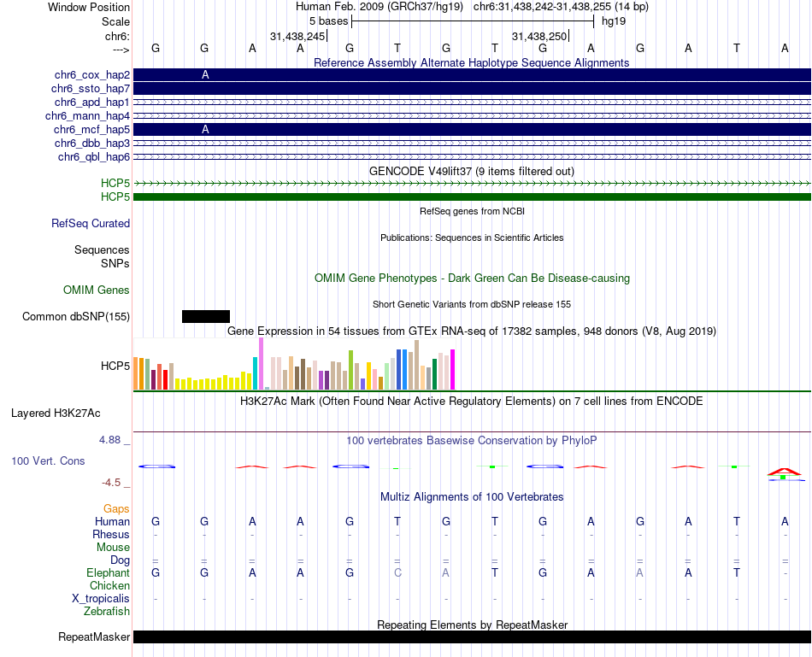Click the Dog species row label
Viewport: 812px width, 657px height.
click(x=121, y=560)
